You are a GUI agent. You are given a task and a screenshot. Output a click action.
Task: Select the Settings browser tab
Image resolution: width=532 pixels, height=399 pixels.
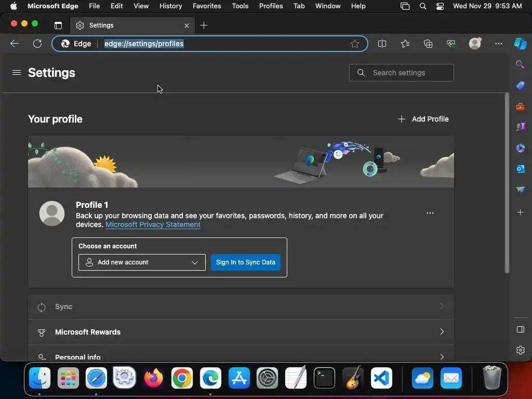[132, 25]
